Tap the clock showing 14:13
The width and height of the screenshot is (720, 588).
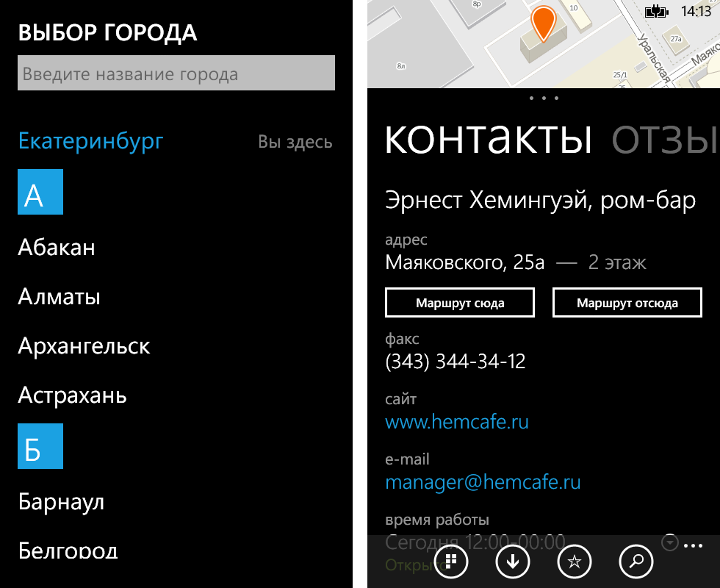[x=696, y=11]
